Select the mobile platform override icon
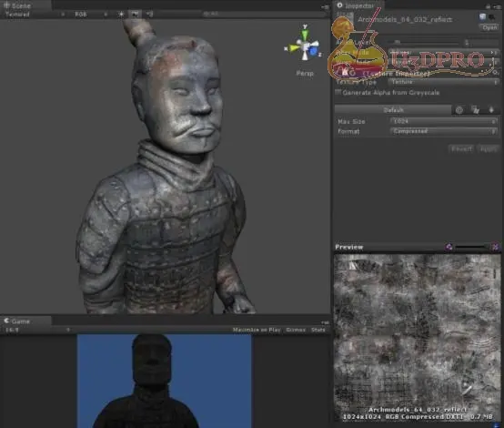Screen dimensions: 504x428 point(491,110)
